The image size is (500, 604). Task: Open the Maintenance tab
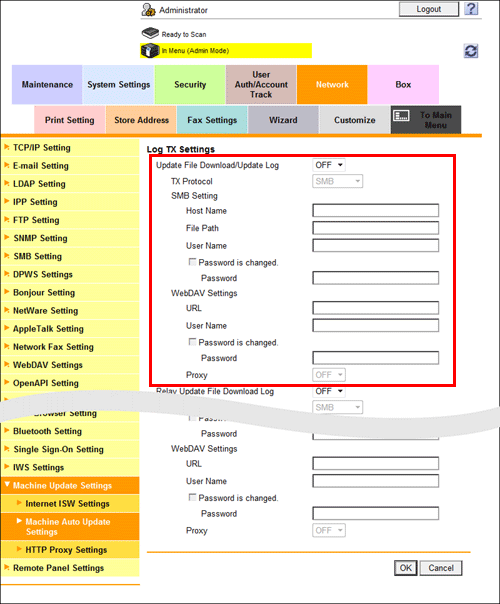point(47,84)
